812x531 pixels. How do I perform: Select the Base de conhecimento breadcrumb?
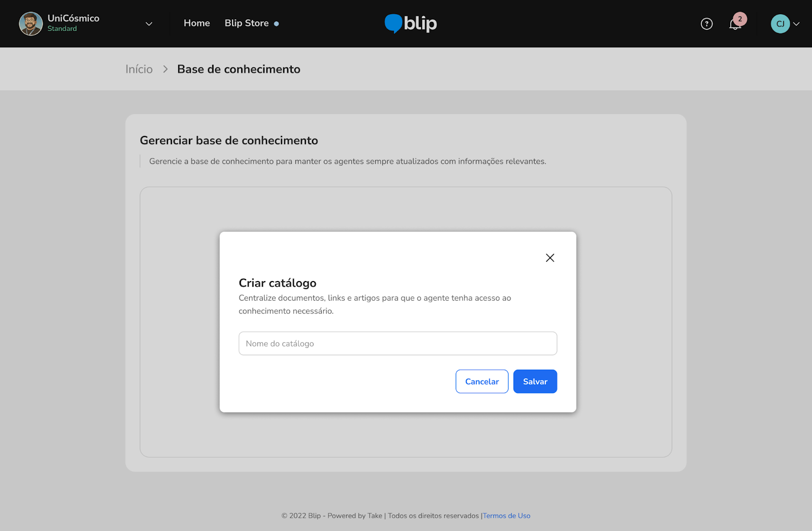pos(239,69)
